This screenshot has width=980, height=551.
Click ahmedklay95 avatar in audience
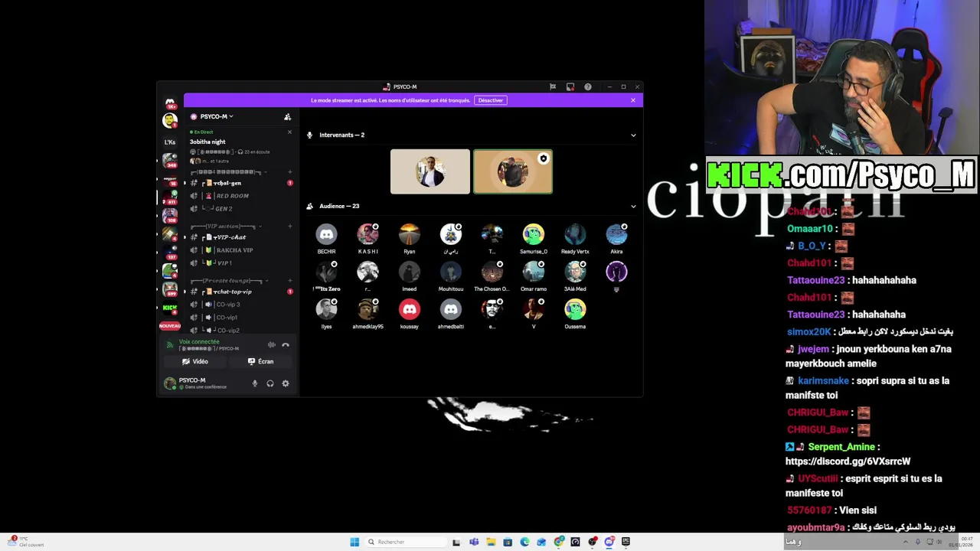368,309
